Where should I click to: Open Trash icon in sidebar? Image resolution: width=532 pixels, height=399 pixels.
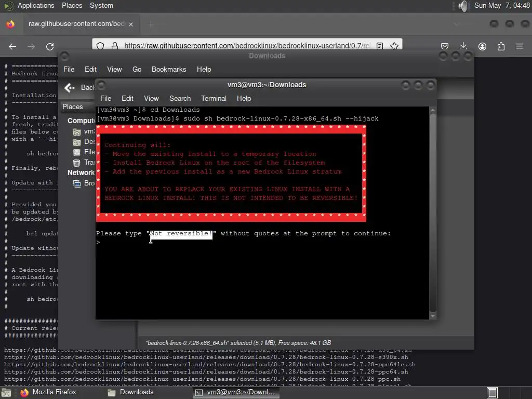[x=77, y=163]
